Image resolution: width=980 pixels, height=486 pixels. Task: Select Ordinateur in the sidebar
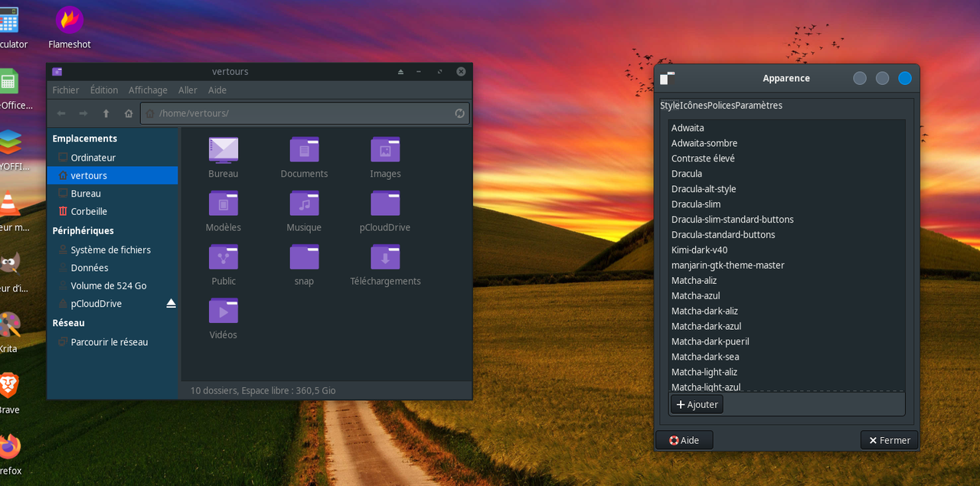(x=113, y=158)
